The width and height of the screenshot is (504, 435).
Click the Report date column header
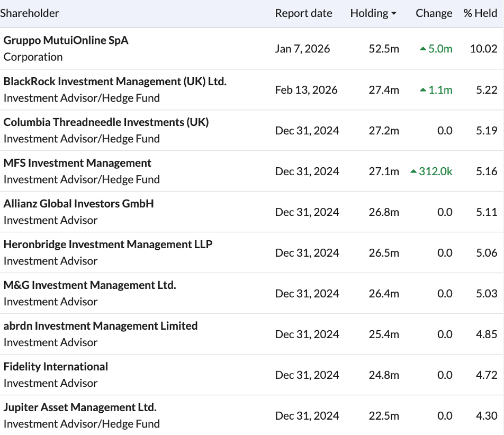(x=303, y=13)
